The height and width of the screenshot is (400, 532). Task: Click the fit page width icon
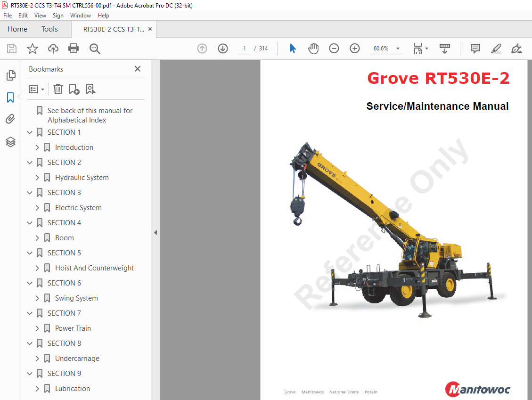418,49
